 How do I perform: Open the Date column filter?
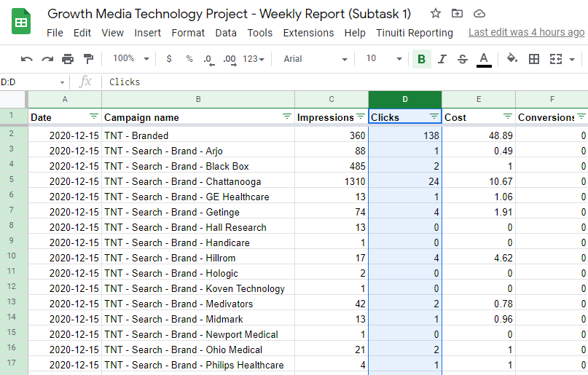(x=94, y=117)
